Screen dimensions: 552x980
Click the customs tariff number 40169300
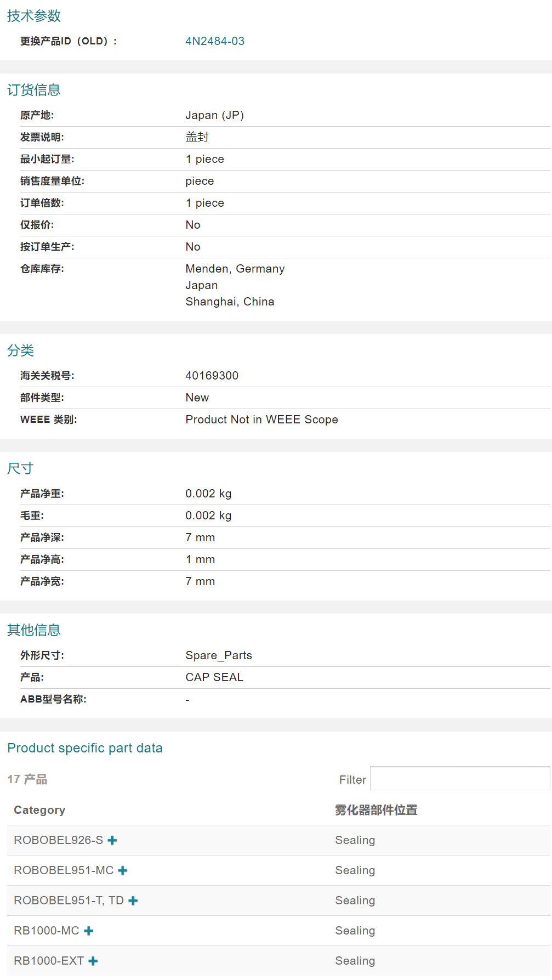212,376
